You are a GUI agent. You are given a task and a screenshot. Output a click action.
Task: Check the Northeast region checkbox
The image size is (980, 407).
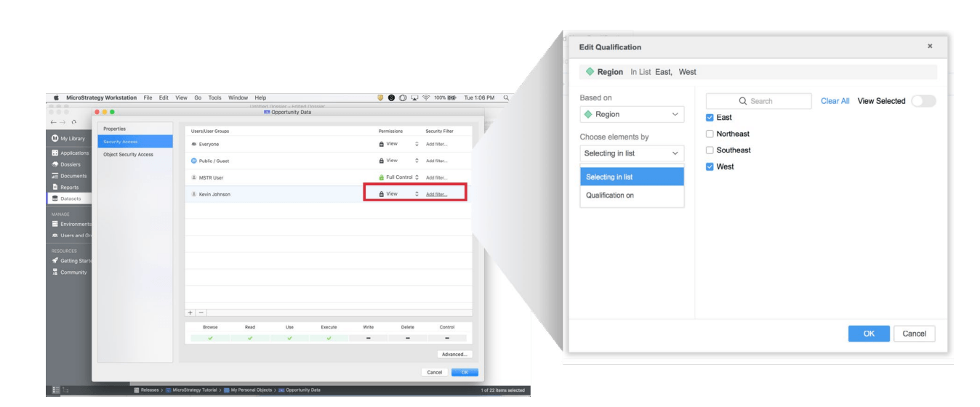tap(710, 134)
